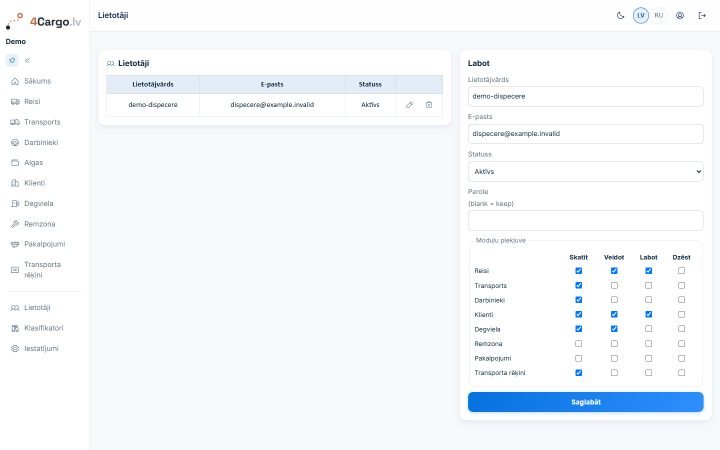This screenshot has width=720, height=450.
Task: Enable Degviela Labot permission
Action: (648, 329)
